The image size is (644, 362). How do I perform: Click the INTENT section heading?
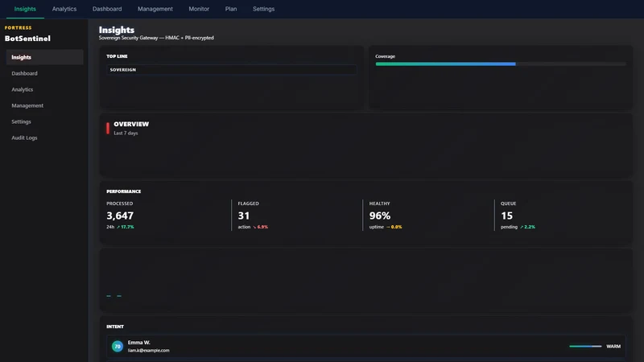point(115,327)
